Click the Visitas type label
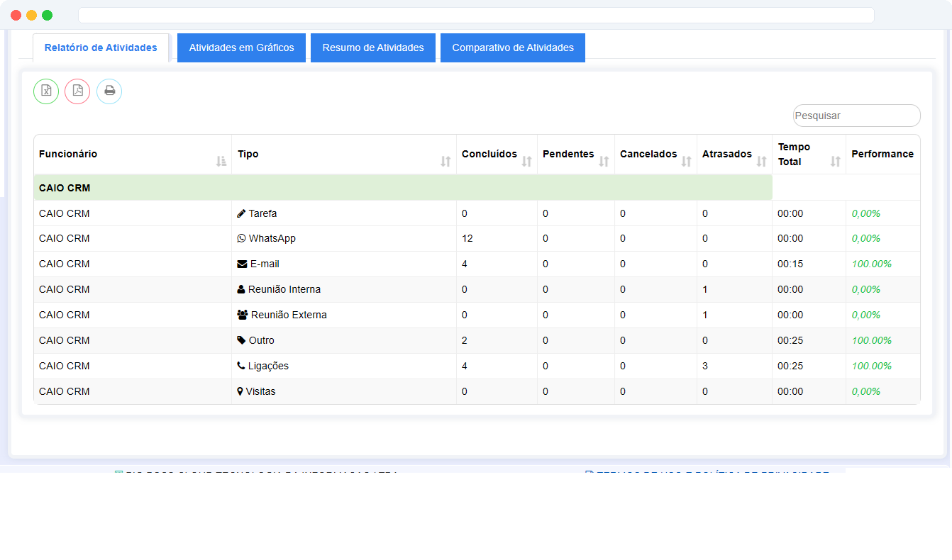Viewport: 952px width, 560px height. tap(261, 392)
